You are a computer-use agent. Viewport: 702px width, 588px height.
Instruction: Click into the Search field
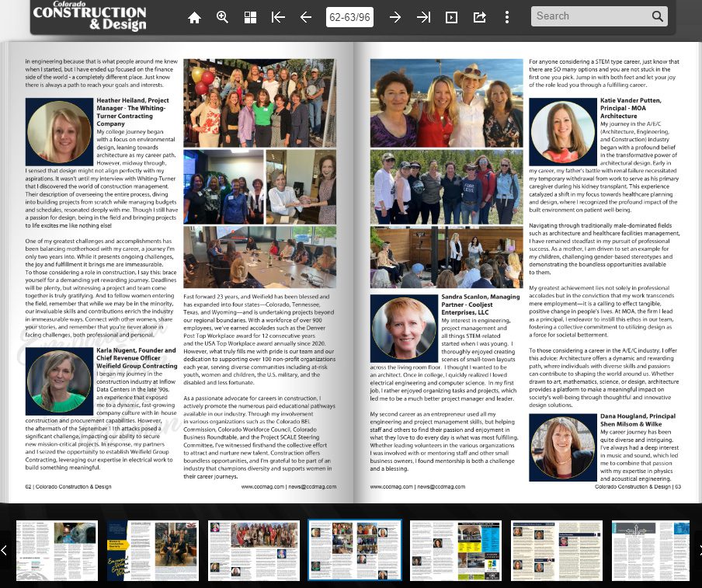pos(591,16)
